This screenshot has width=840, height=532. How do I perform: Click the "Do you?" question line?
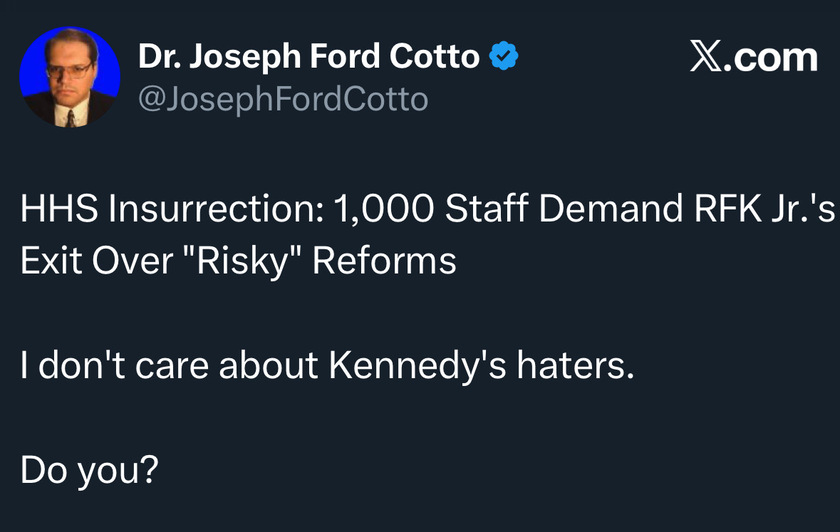pyautogui.click(x=89, y=471)
